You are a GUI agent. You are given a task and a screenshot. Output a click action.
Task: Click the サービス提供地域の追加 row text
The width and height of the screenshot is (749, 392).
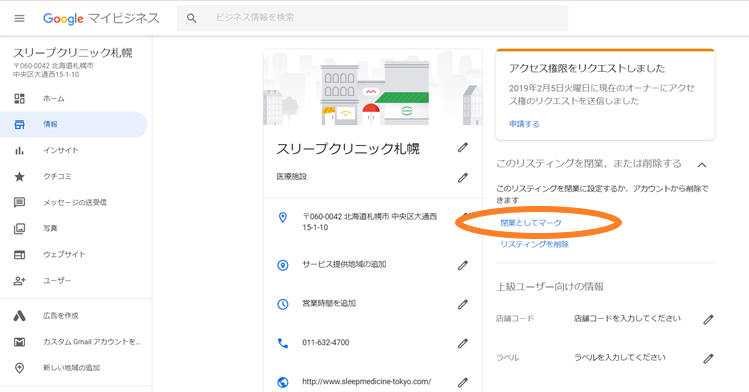tap(344, 264)
